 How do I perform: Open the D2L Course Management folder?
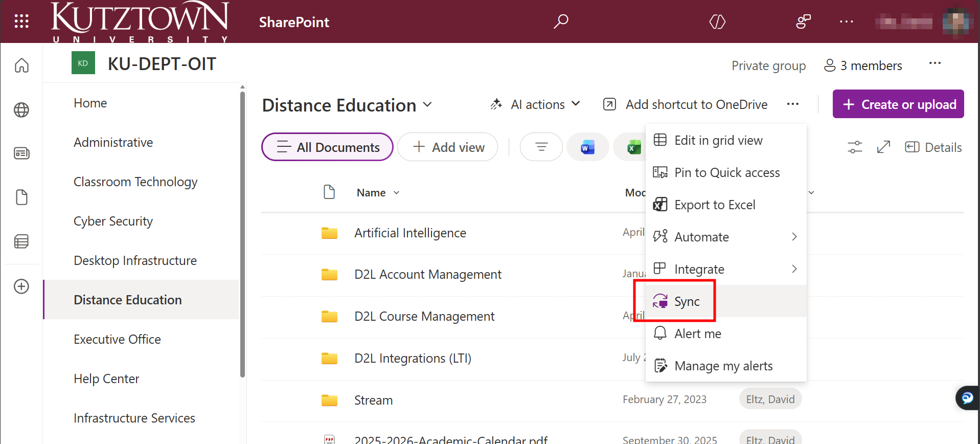(424, 317)
